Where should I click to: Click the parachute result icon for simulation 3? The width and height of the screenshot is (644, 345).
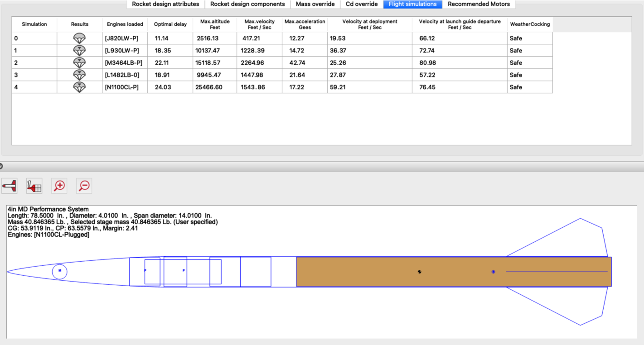[79, 75]
